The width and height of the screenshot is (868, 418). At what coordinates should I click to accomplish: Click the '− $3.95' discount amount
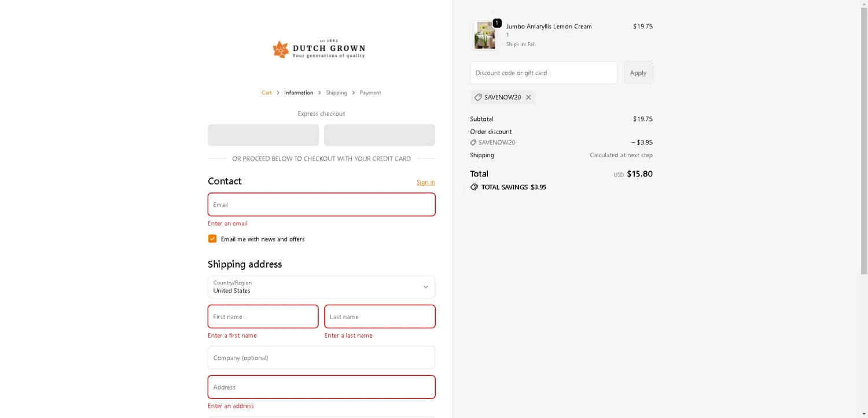click(x=642, y=142)
